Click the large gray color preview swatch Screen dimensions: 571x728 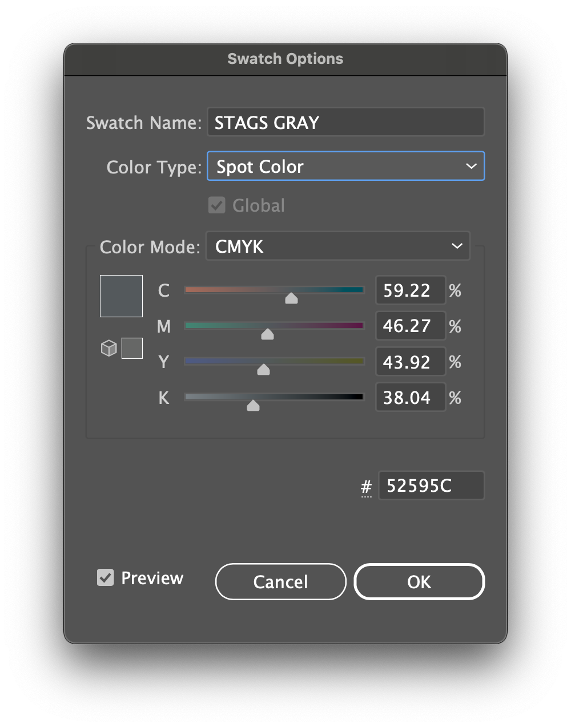[121, 296]
